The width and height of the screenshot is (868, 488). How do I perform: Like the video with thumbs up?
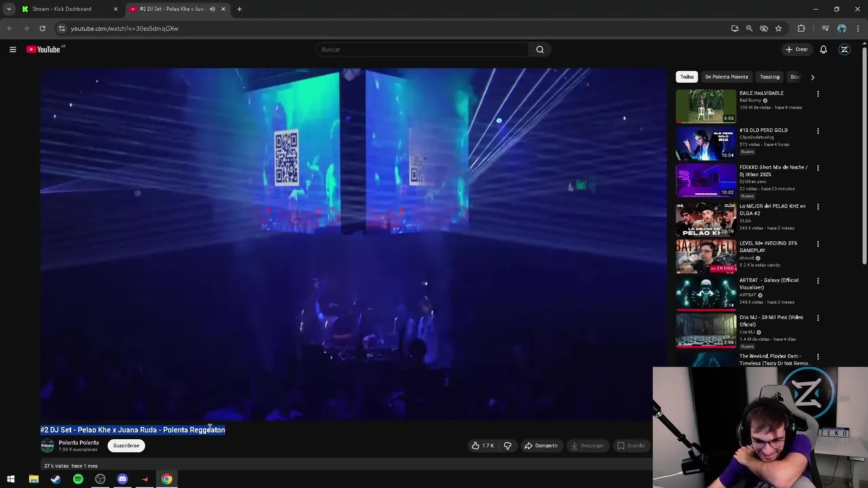point(483,445)
